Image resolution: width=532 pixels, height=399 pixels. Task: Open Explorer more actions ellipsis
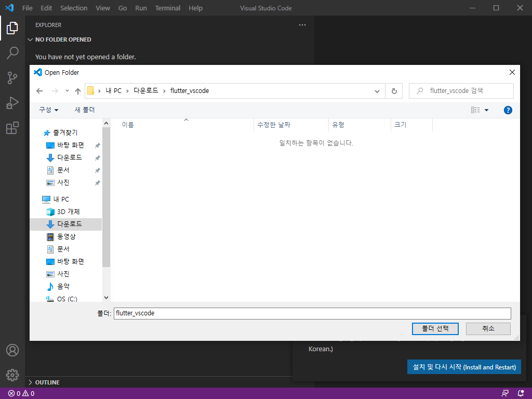[x=302, y=25]
